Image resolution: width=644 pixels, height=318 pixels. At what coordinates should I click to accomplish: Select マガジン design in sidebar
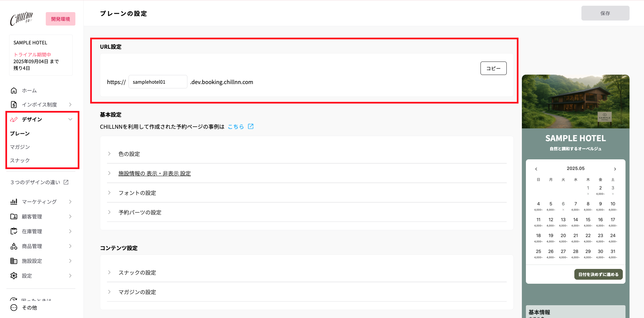20,147
